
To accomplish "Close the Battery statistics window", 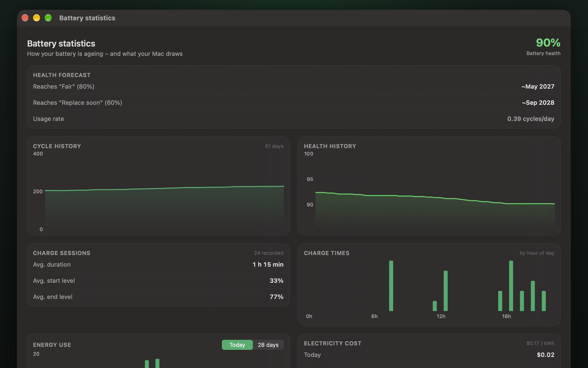I will [x=25, y=18].
